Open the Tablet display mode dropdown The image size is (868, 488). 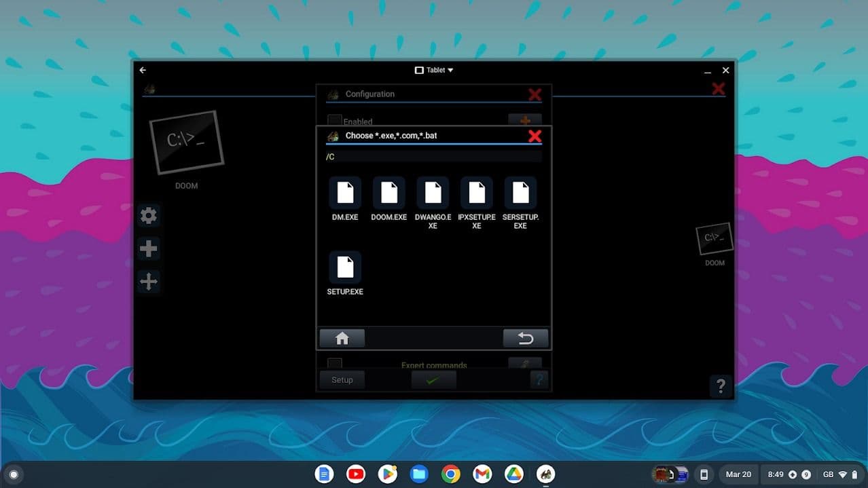coord(434,69)
